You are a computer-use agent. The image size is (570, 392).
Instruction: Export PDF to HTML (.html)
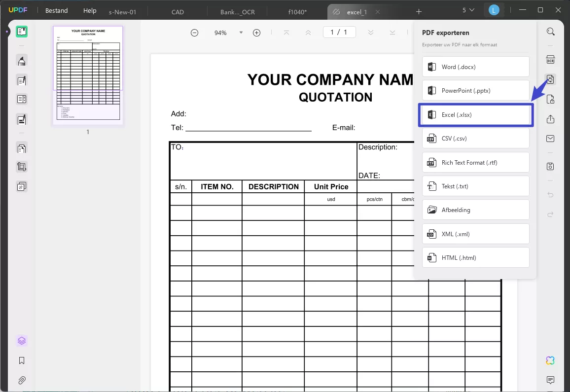tap(475, 258)
